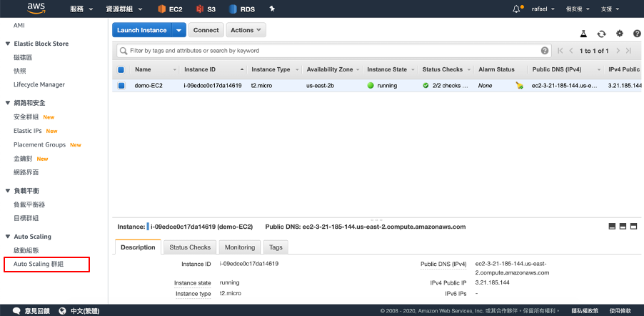
Task: Toggle the demo-EC2 row checkbox
Action: click(x=121, y=86)
